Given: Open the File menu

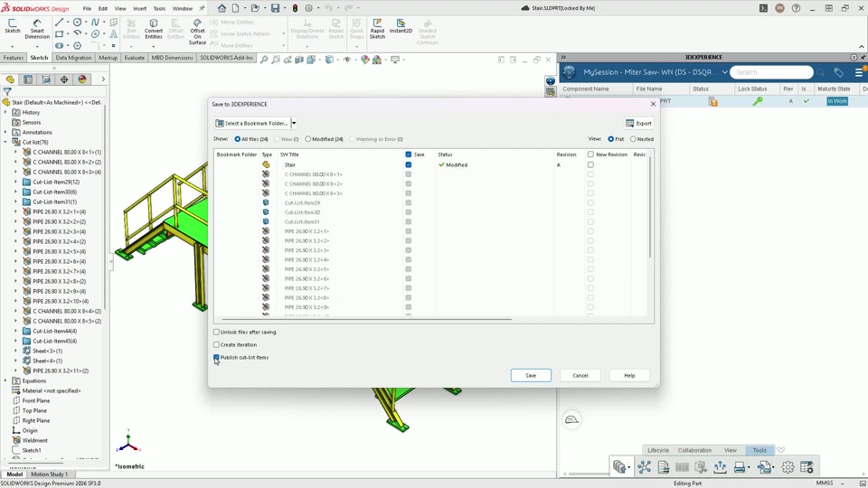Looking at the screenshot, I should coord(87,8).
